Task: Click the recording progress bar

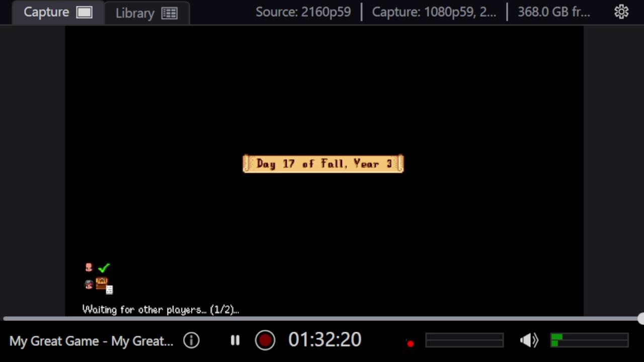Action: pos(322,319)
